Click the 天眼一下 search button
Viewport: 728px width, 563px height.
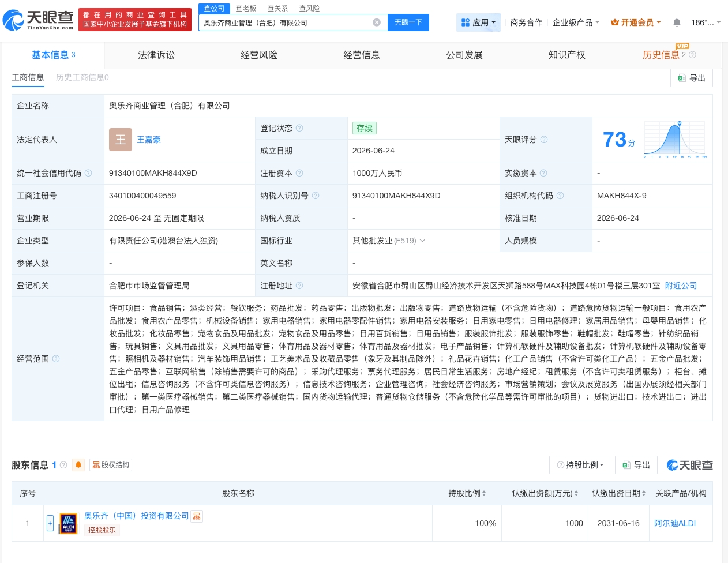pyautogui.click(x=408, y=22)
